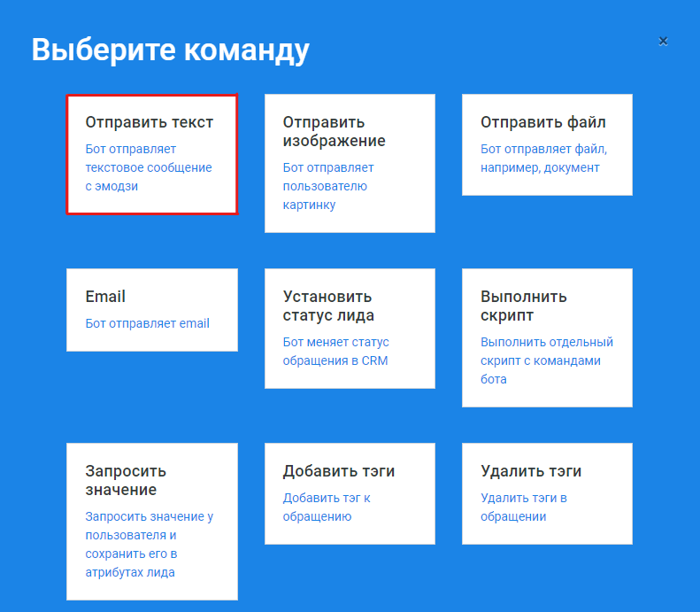The height and width of the screenshot is (612, 700).
Task: Select the Email command card
Action: [x=152, y=310]
